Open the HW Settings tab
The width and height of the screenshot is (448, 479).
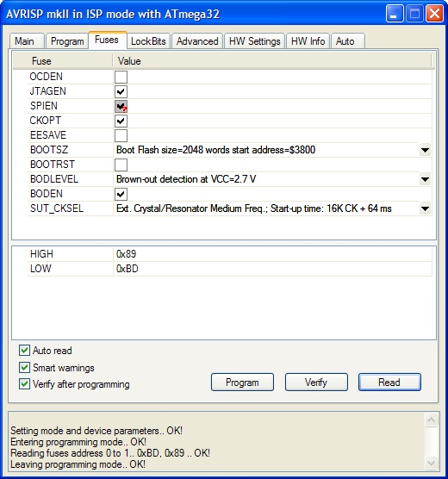coord(254,41)
